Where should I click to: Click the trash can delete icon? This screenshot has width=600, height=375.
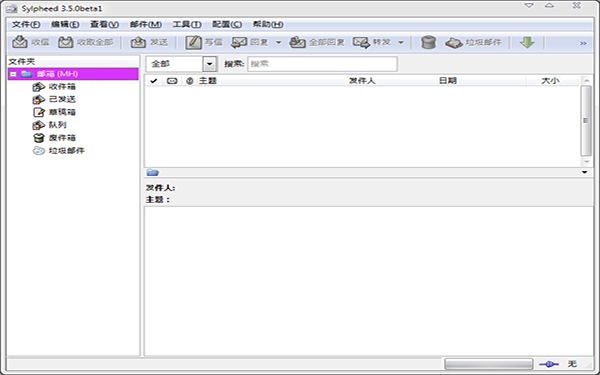tap(429, 42)
